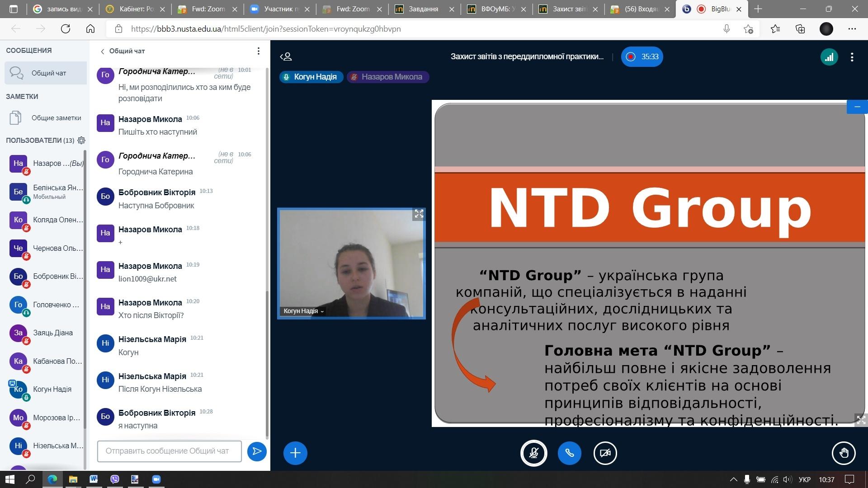Switch to the Кабінет browser tab

click(134, 9)
